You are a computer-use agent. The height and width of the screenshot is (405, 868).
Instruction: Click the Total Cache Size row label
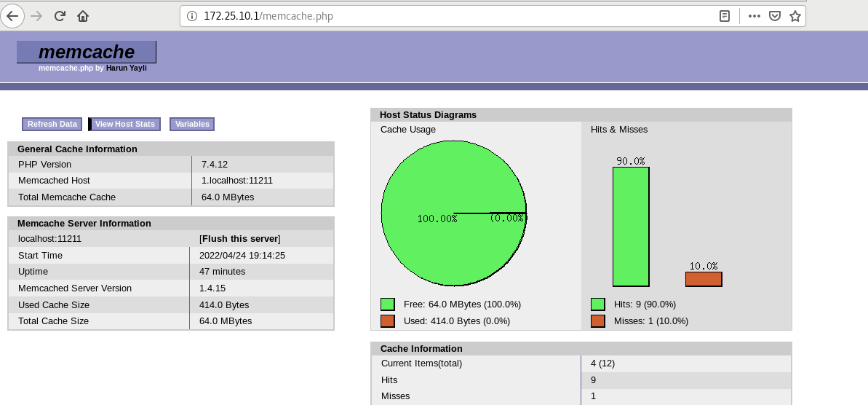pyautogui.click(x=53, y=321)
